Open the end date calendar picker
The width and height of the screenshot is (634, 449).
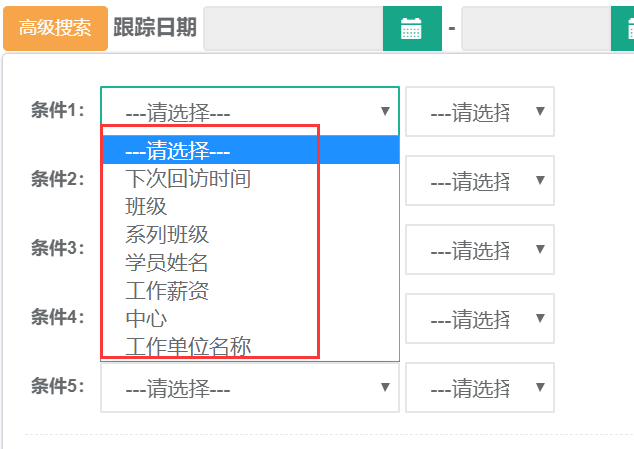pos(624,28)
